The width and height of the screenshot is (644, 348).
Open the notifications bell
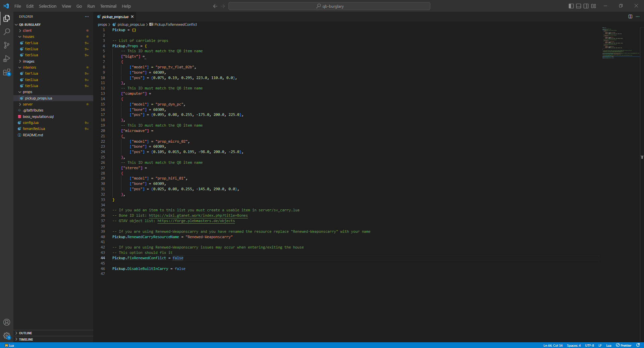click(x=638, y=345)
